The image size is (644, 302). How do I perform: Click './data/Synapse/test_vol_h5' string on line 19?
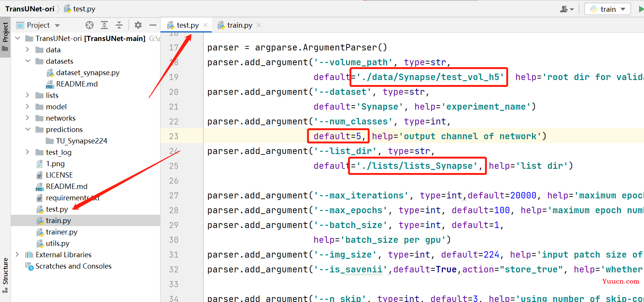pos(430,77)
